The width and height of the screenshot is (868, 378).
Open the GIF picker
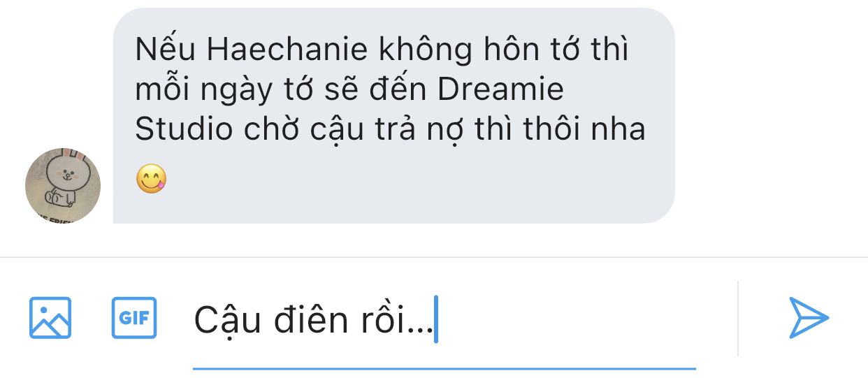pyautogui.click(x=134, y=318)
